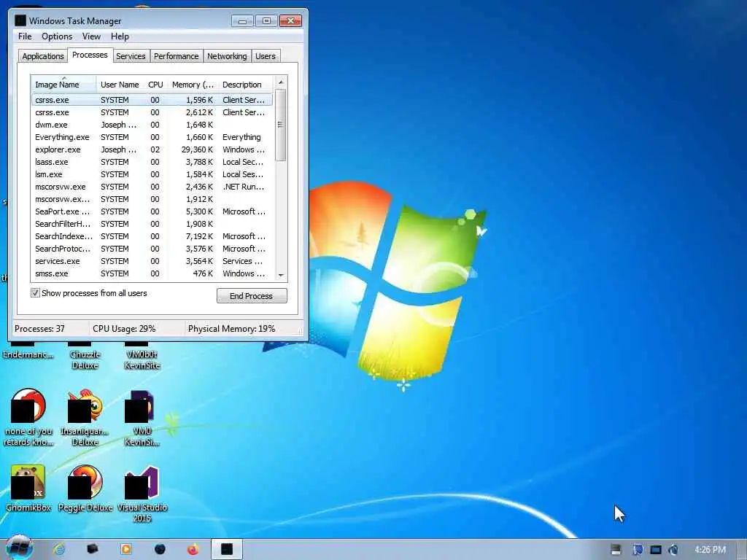This screenshot has height=560, width=747.
Task: Switch to the Performance tab
Action: click(176, 56)
